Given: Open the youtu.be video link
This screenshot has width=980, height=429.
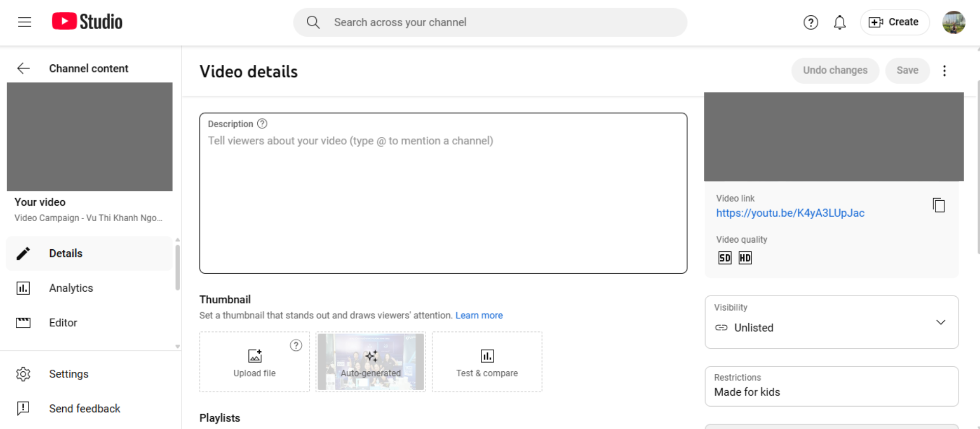Looking at the screenshot, I should tap(790, 213).
